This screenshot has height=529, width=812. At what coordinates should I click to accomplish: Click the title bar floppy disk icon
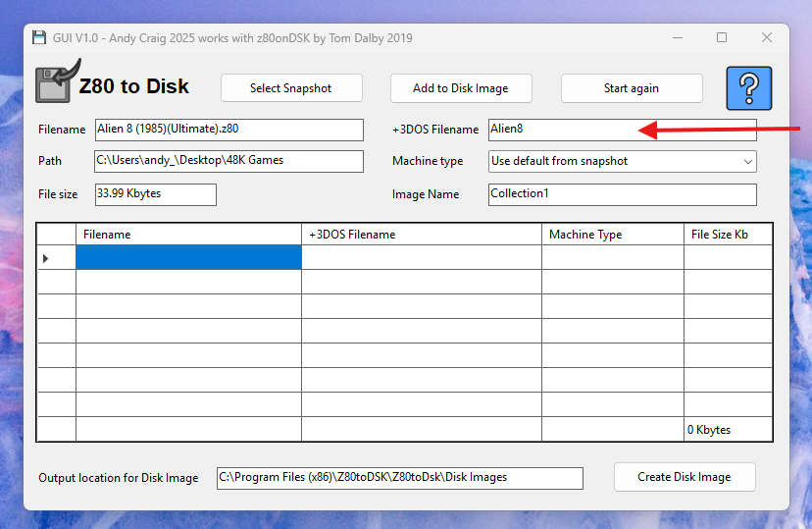pos(39,38)
